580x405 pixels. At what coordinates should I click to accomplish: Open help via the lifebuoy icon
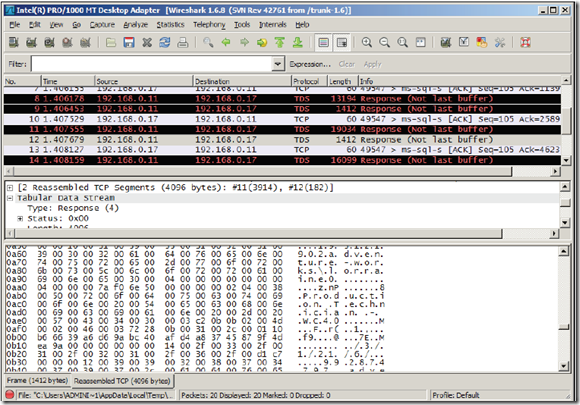(525, 43)
